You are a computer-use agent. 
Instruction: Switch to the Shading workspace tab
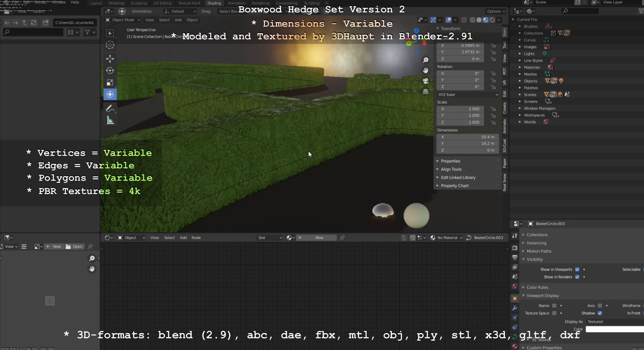[x=214, y=3]
